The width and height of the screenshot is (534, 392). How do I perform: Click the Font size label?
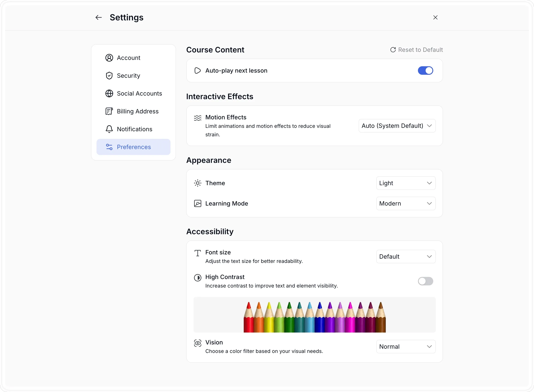(218, 252)
